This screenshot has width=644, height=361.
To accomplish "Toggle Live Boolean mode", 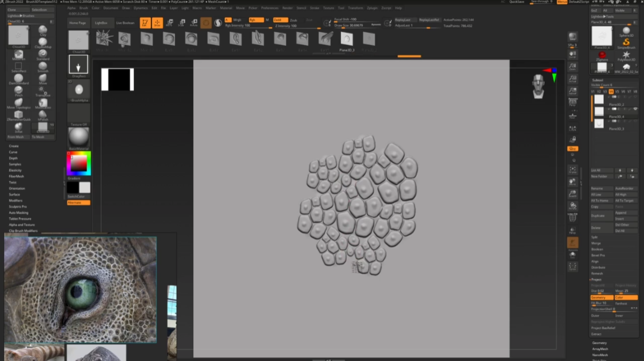I will click(125, 23).
